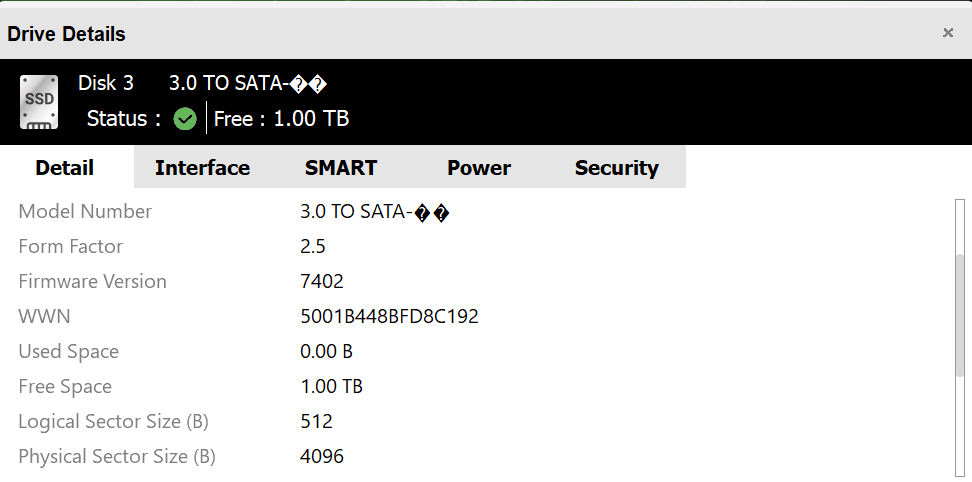Select the firmware version 7402

click(x=322, y=282)
